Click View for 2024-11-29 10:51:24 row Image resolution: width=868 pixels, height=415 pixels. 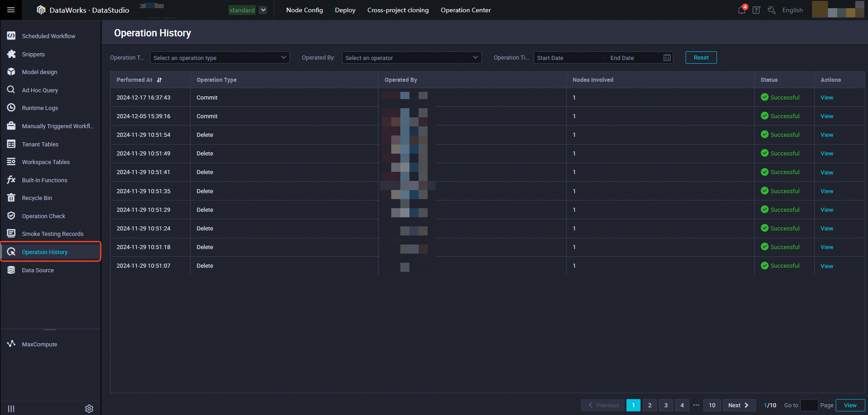point(827,229)
